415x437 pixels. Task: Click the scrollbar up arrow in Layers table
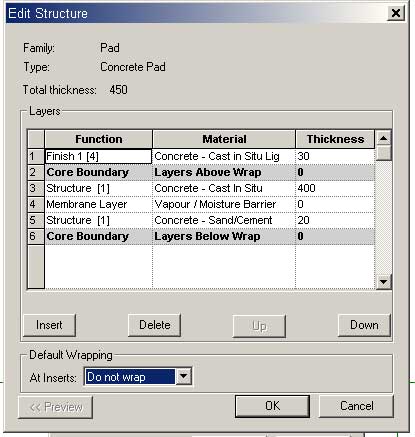[x=383, y=138]
